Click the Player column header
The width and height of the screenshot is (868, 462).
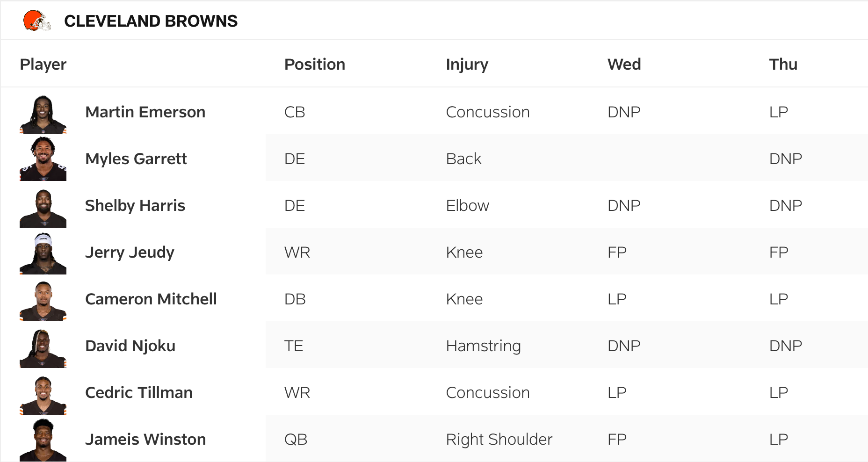(x=43, y=64)
